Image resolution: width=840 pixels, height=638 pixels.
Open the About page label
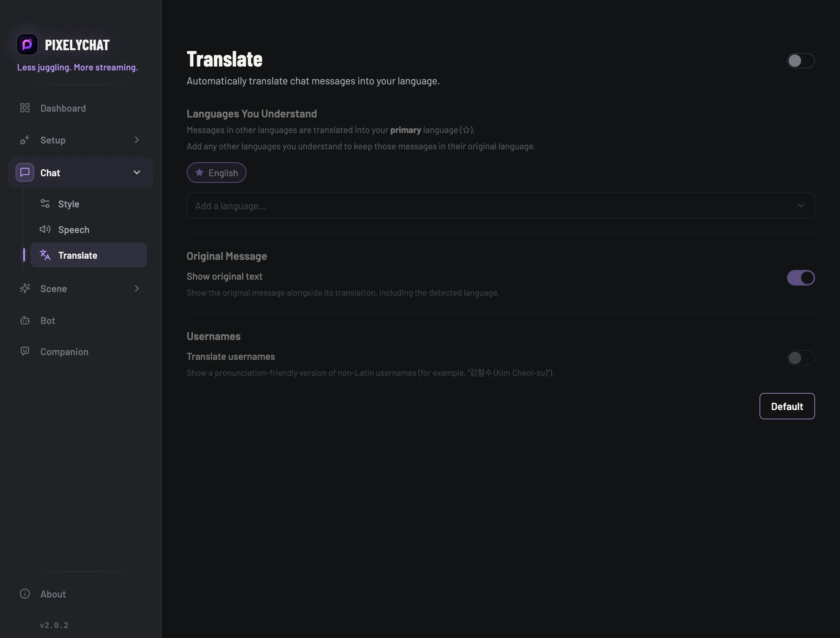tap(53, 594)
